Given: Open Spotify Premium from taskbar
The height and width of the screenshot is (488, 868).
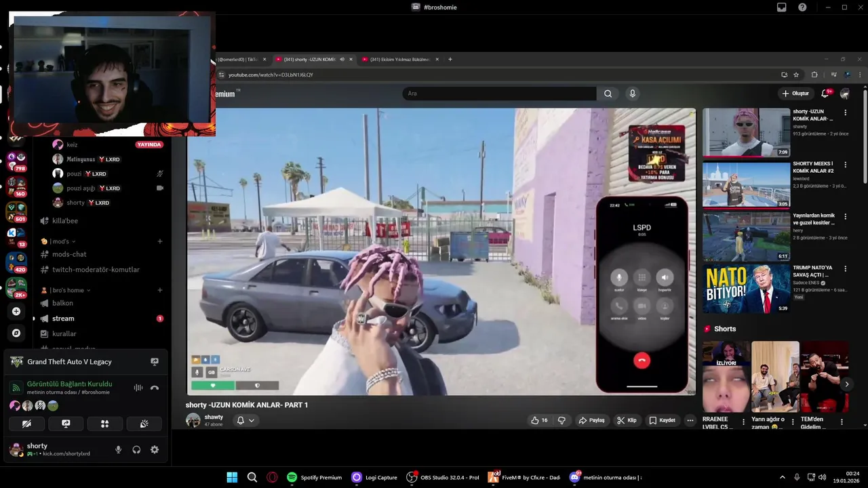Looking at the screenshot, I should (314, 477).
